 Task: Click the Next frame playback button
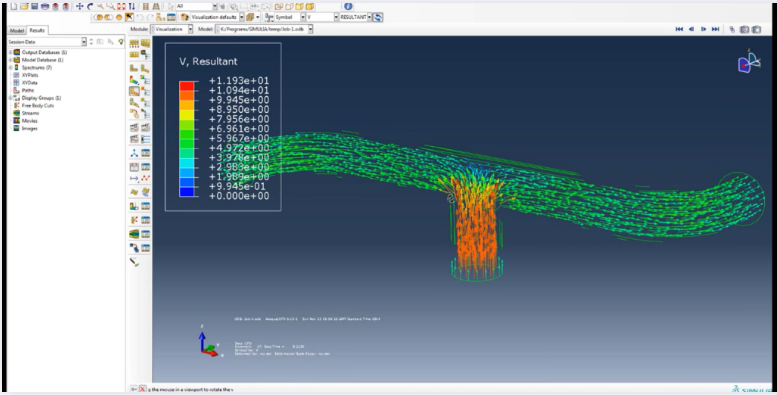[x=703, y=29]
